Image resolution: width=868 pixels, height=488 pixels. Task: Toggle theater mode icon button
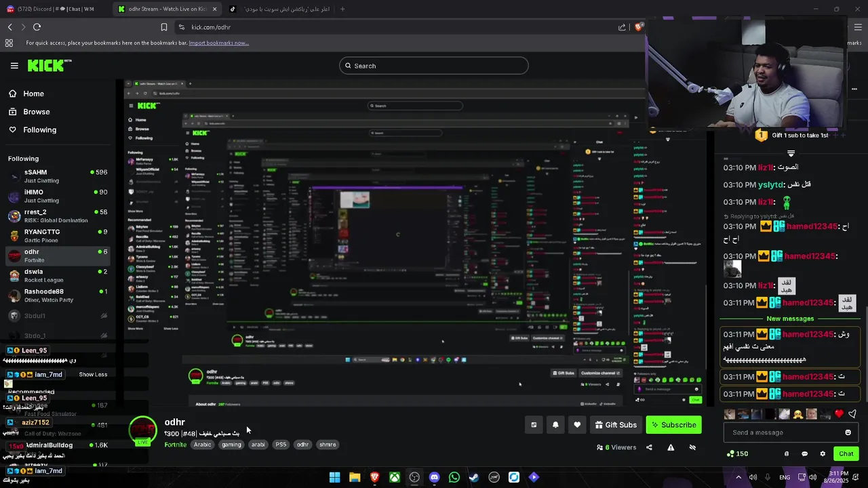(x=534, y=425)
